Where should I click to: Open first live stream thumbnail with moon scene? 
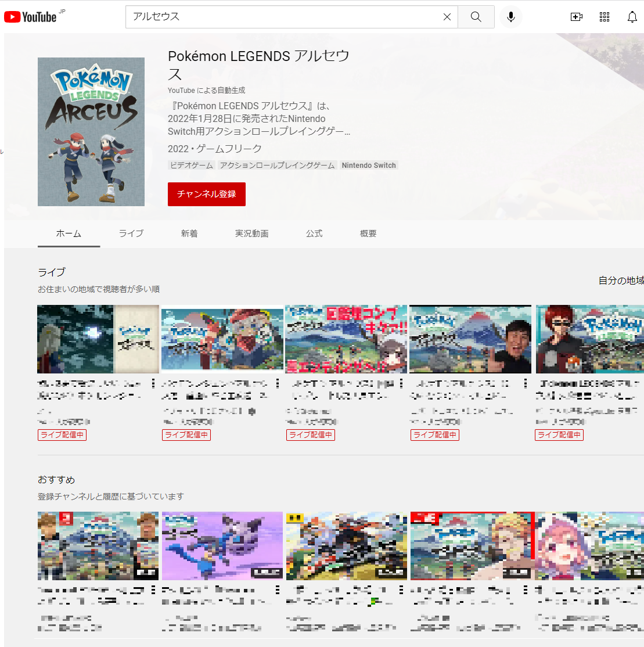(98, 339)
